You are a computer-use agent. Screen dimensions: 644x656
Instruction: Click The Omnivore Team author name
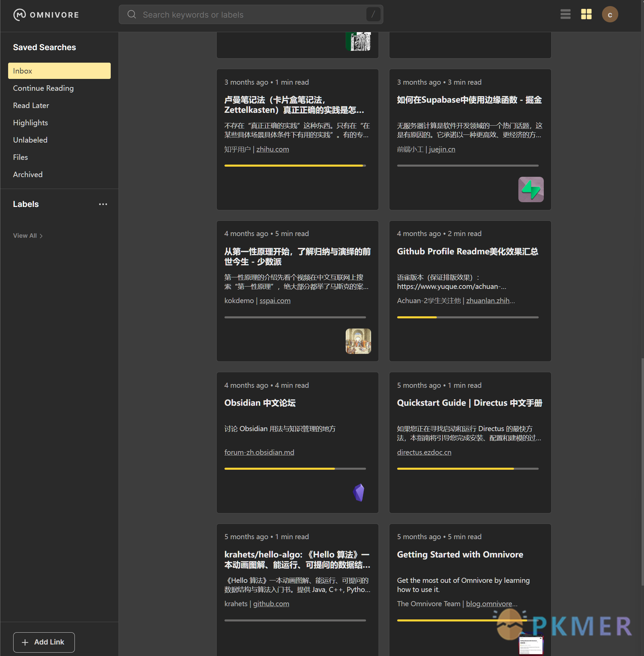[429, 604]
